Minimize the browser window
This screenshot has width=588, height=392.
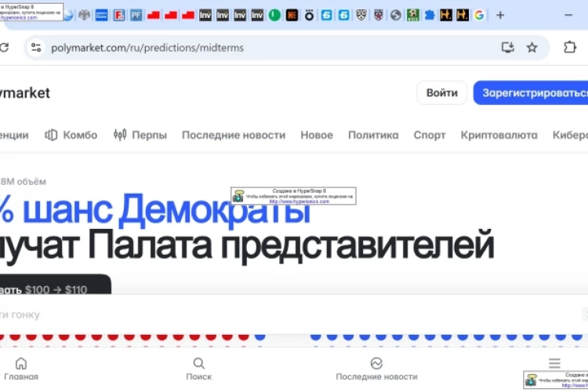point(568,15)
